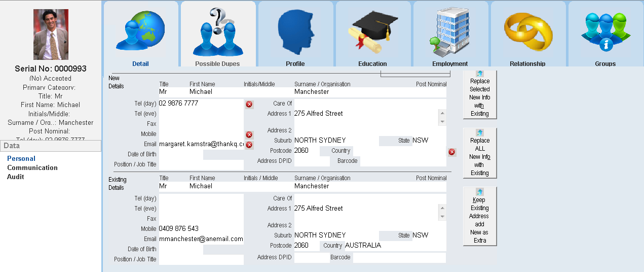Clear new Tel (day) with red X

pos(249,104)
